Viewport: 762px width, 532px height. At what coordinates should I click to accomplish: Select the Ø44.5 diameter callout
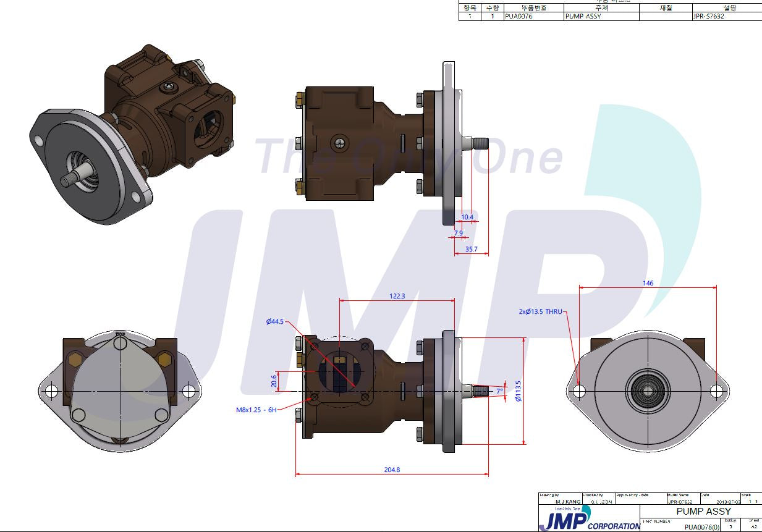(x=274, y=322)
